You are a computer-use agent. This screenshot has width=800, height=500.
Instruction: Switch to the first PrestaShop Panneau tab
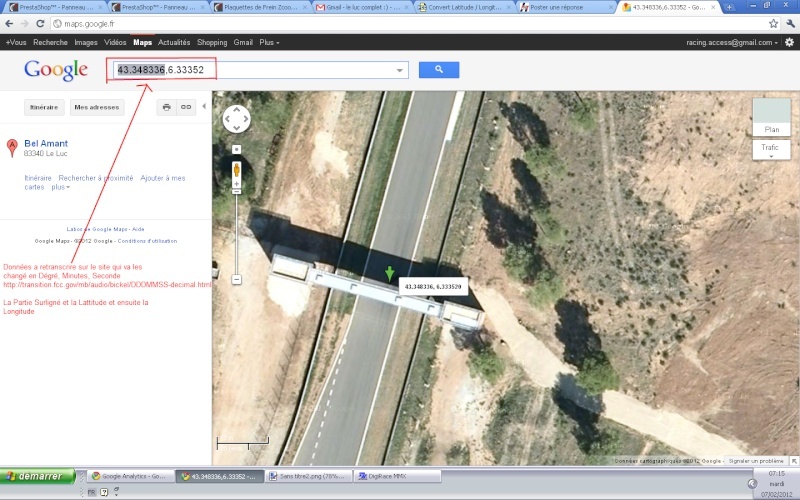(x=54, y=7)
